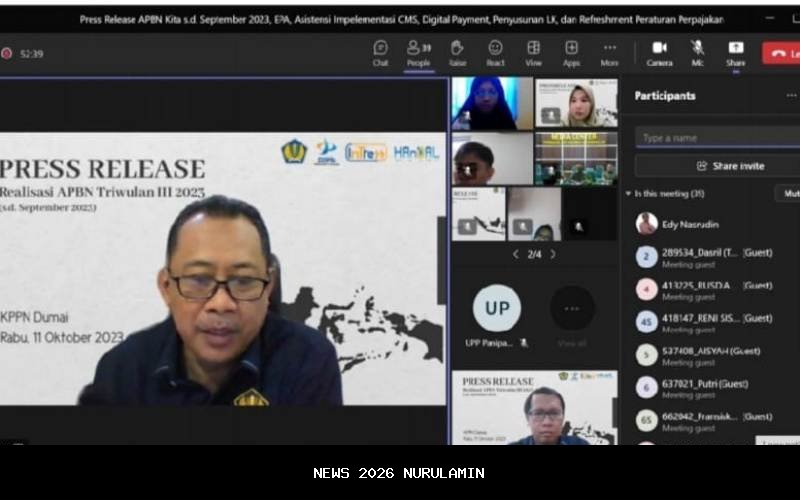Click the Share invite button
Viewport: 800px width, 500px height.
pyautogui.click(x=717, y=166)
